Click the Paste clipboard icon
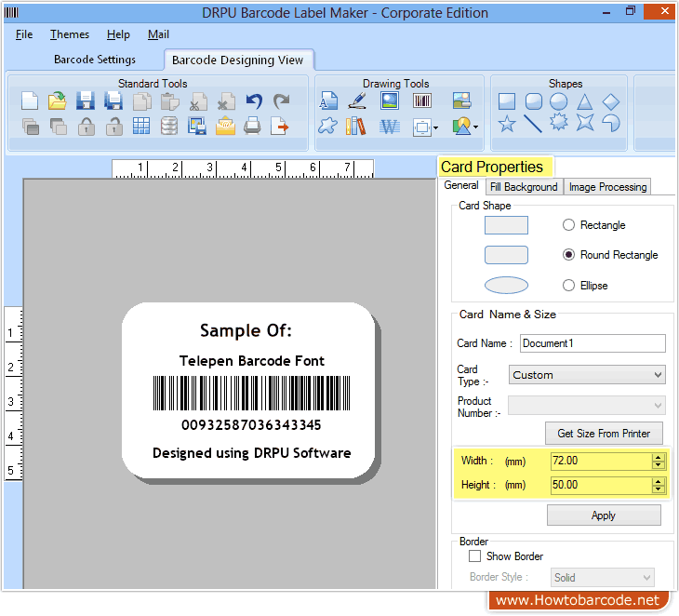The image size is (679, 616). [x=169, y=101]
